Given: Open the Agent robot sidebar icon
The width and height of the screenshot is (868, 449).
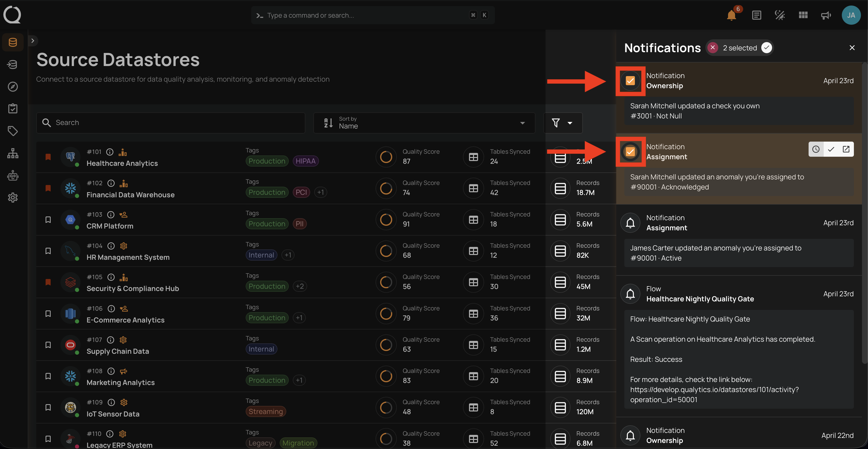Looking at the screenshot, I should [x=13, y=175].
